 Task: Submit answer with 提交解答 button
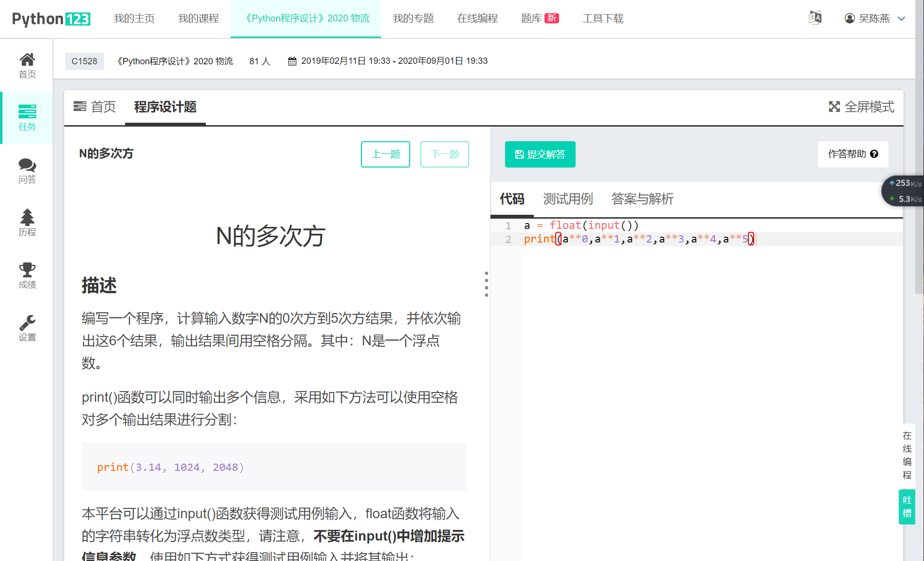(x=540, y=154)
